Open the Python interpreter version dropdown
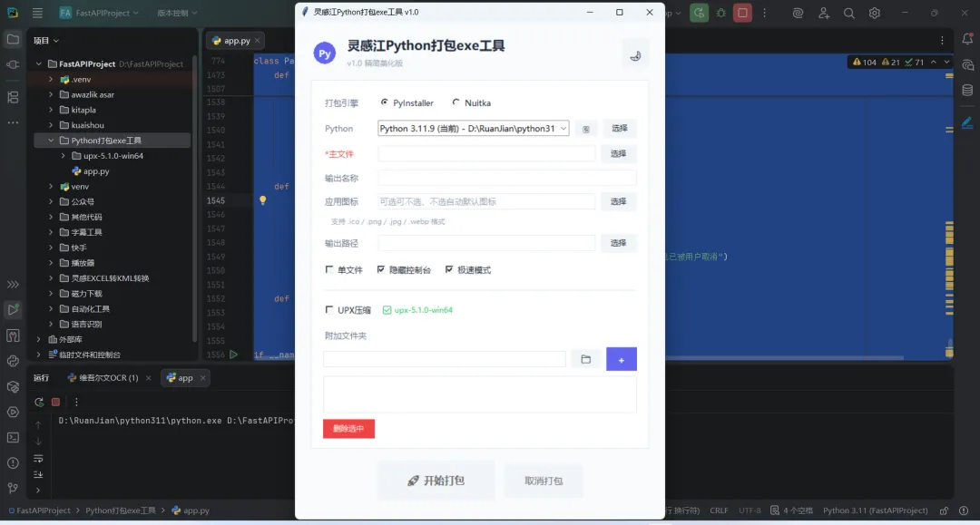 tap(473, 129)
